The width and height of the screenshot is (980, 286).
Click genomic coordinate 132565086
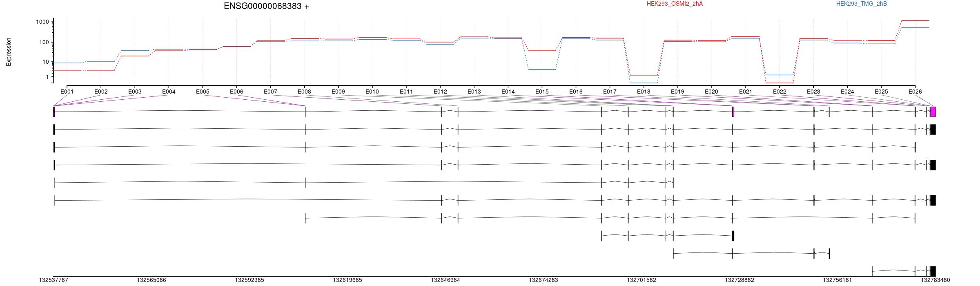(x=151, y=280)
